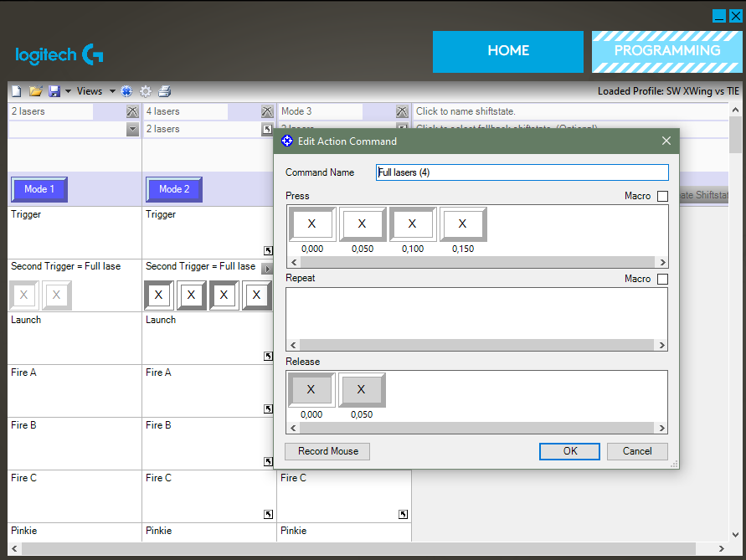Create a new profile with the blank page icon

[17, 91]
